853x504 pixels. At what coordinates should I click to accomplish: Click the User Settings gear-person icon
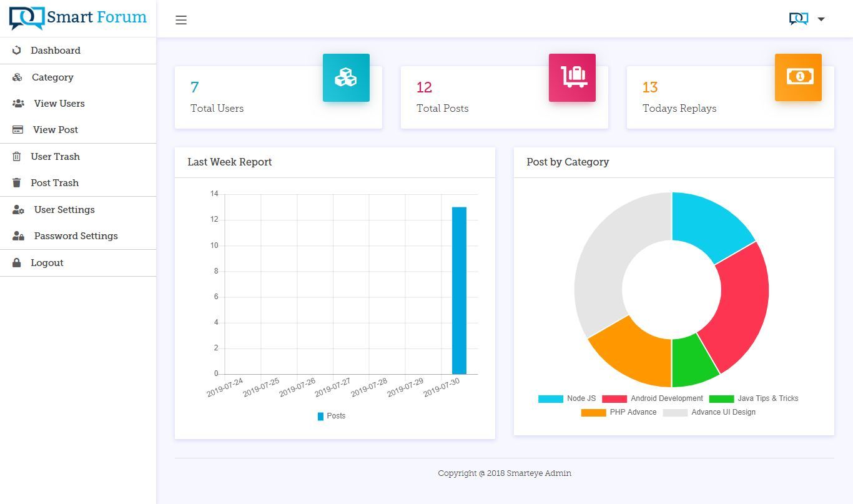18,210
